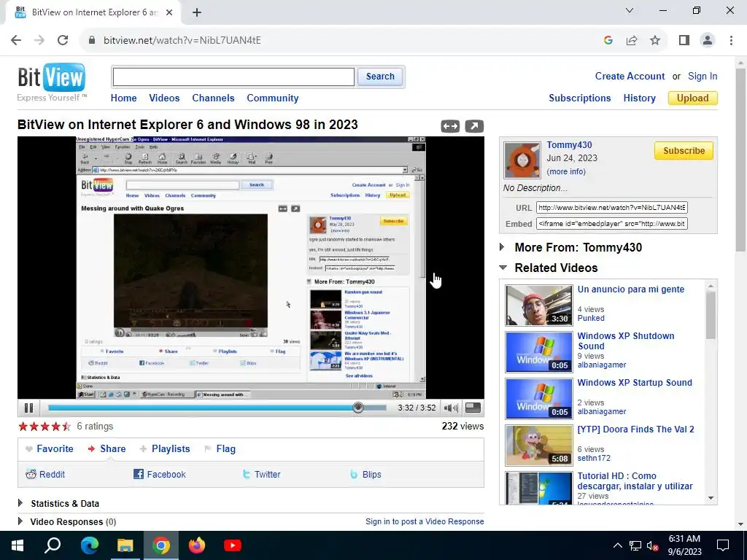This screenshot has height=560, width=747.
Task: Click the Blips share icon
Action: point(354,474)
